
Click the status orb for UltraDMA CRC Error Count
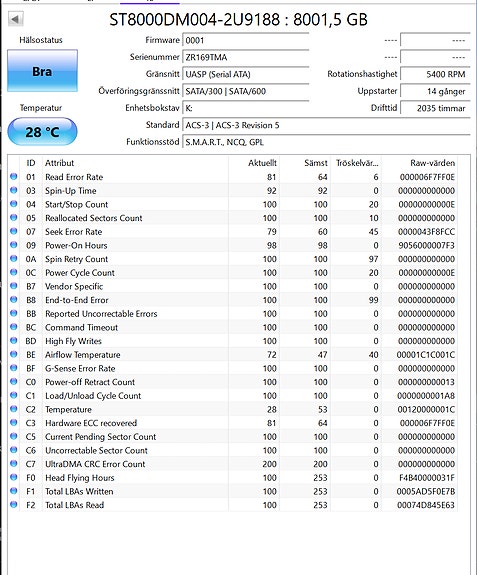pos(14,464)
